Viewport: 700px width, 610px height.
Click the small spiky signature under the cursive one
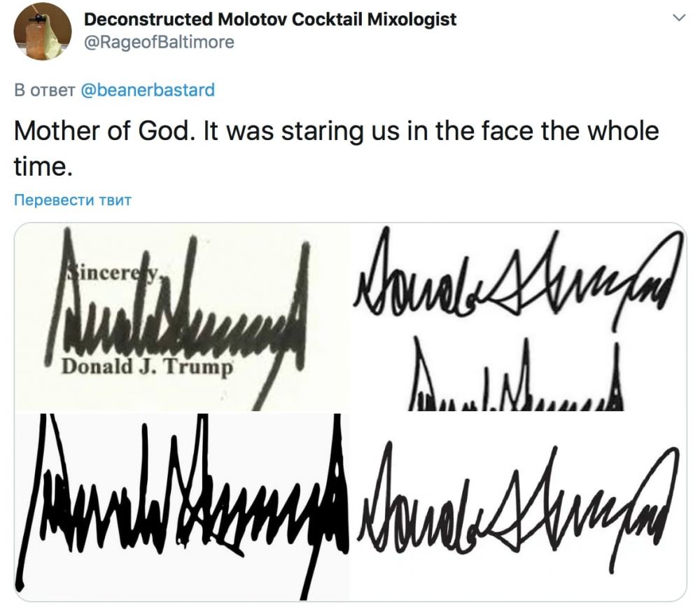[516, 374]
